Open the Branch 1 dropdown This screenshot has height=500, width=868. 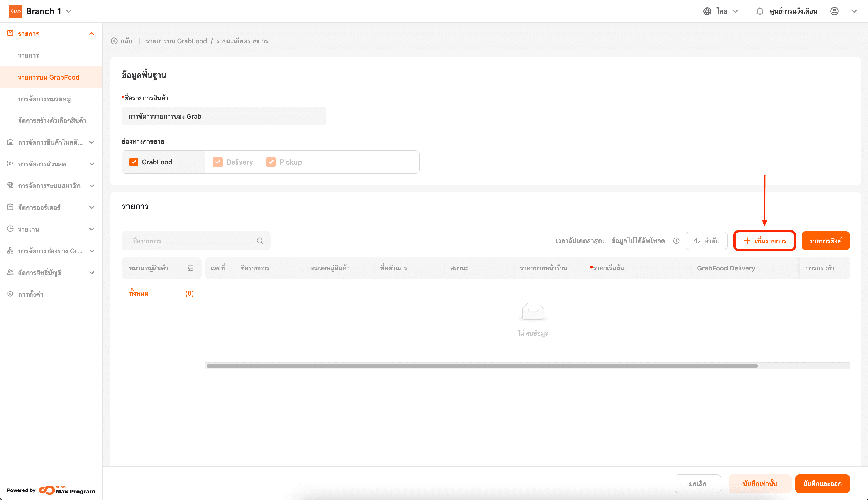[69, 11]
